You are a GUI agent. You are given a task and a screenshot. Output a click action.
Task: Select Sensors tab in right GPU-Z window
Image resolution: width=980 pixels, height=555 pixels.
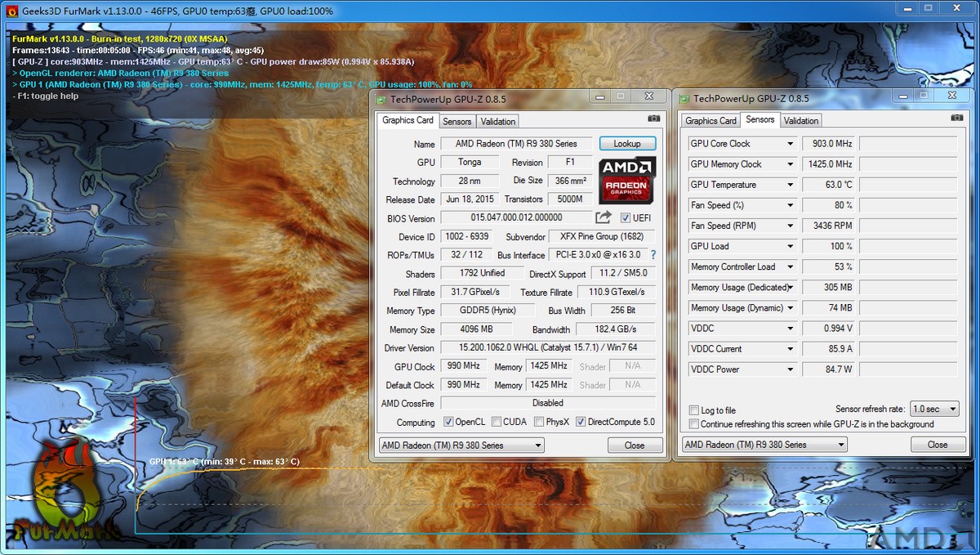coord(760,119)
